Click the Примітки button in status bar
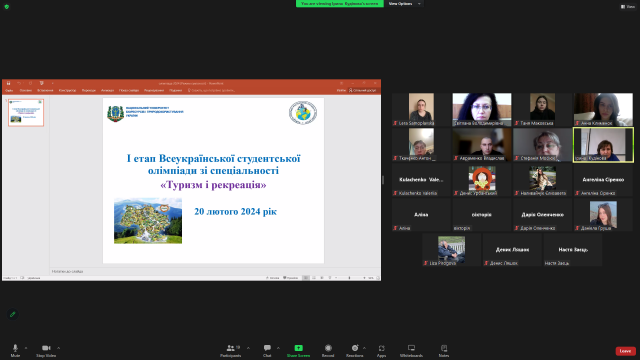 (291, 278)
